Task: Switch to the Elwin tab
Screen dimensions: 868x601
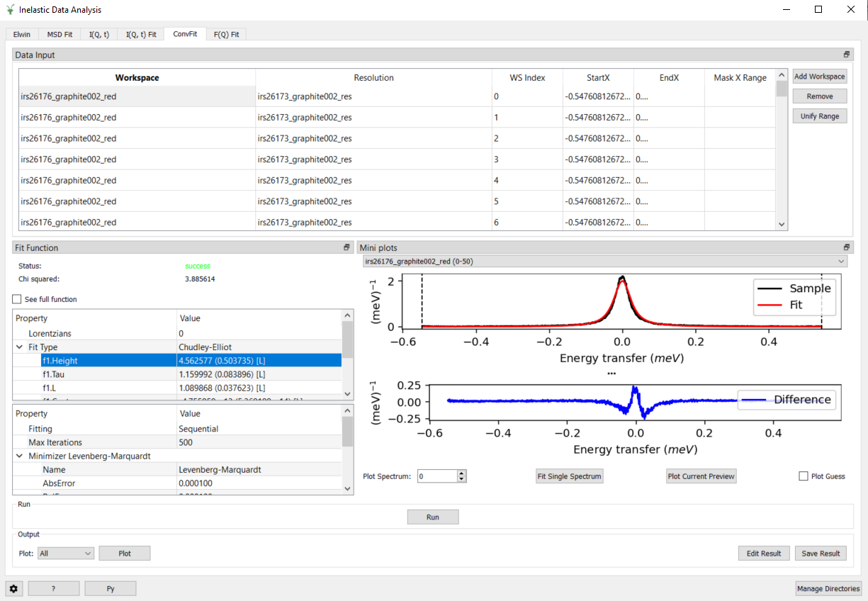Action: tap(22, 34)
